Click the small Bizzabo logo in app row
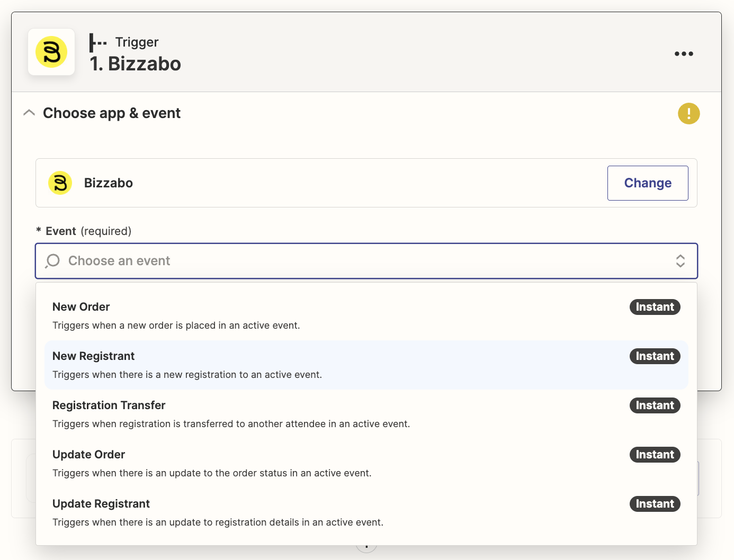Screen dimensions: 734x560 pos(60,183)
